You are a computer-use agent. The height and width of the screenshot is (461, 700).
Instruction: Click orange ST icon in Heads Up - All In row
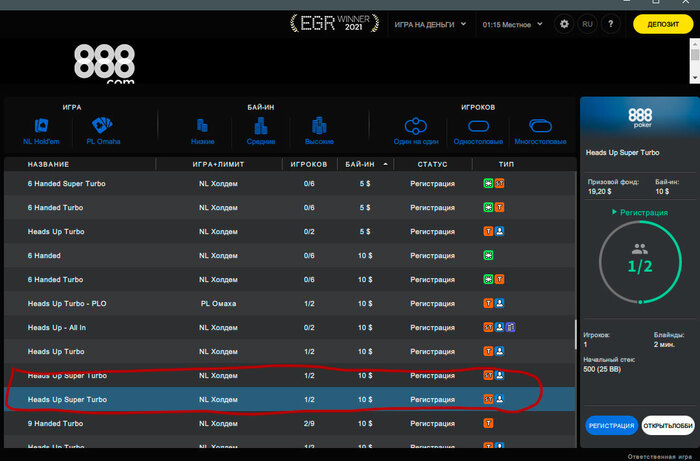point(488,328)
